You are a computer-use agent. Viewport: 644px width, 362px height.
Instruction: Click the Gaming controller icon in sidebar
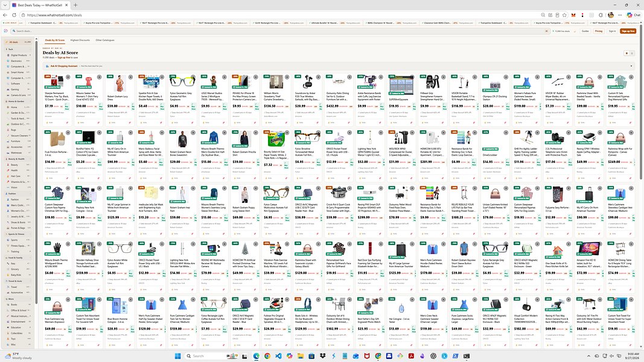[8, 89]
